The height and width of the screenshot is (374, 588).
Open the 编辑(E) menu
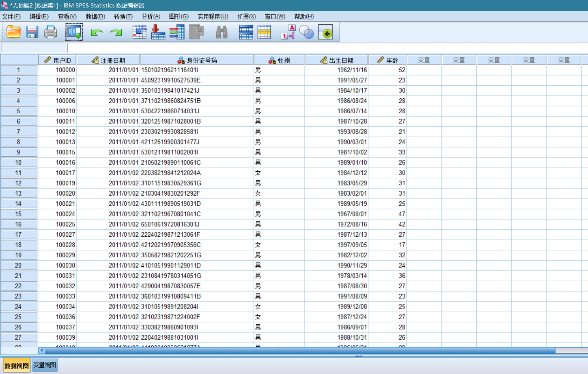click(39, 16)
